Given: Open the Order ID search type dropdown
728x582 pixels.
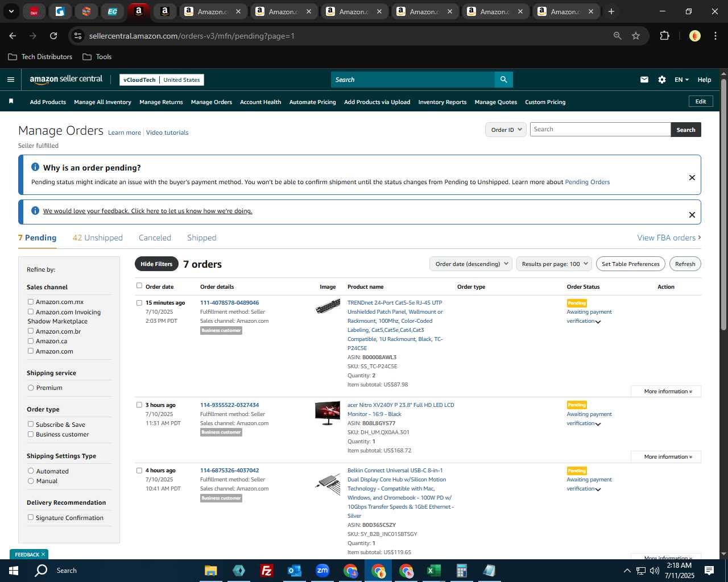Looking at the screenshot, I should (506, 130).
